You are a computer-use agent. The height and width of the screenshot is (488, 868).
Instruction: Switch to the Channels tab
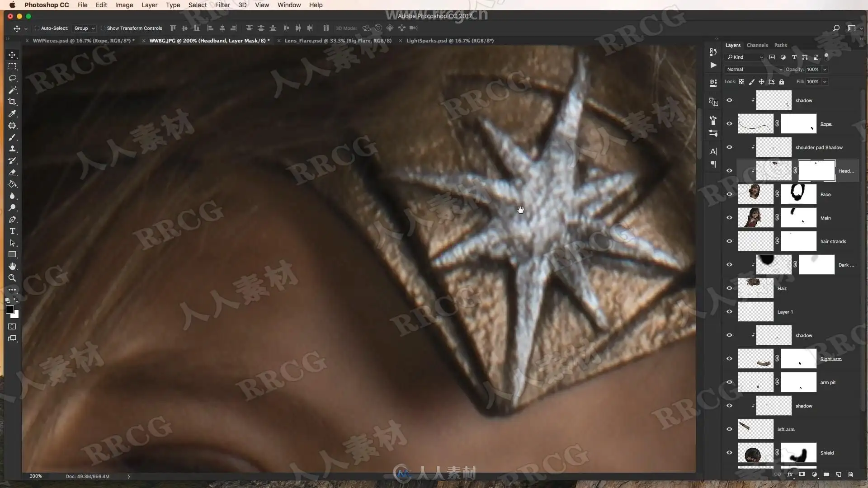click(x=757, y=45)
